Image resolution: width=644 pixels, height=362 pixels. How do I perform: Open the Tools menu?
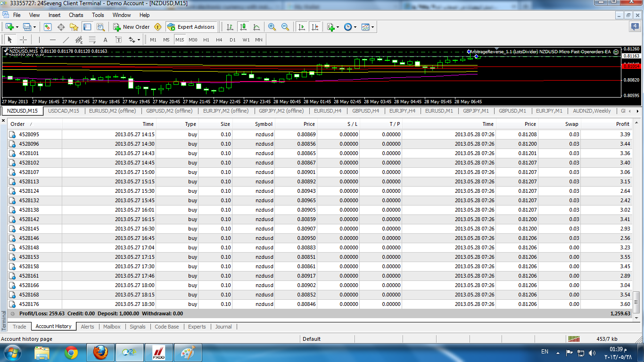(x=98, y=15)
